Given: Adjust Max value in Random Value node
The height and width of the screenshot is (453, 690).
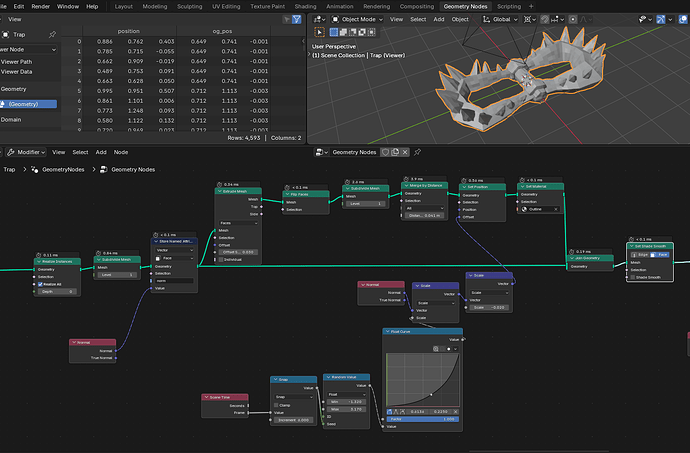Looking at the screenshot, I should coord(346,409).
